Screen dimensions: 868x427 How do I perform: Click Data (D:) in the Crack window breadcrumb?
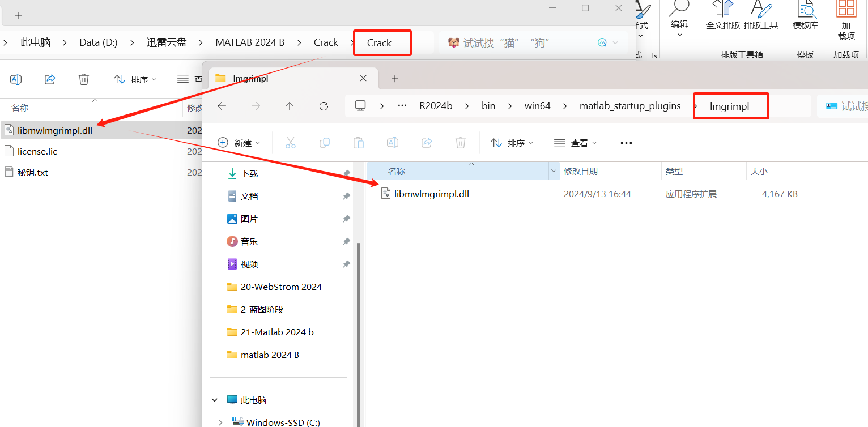[99, 42]
